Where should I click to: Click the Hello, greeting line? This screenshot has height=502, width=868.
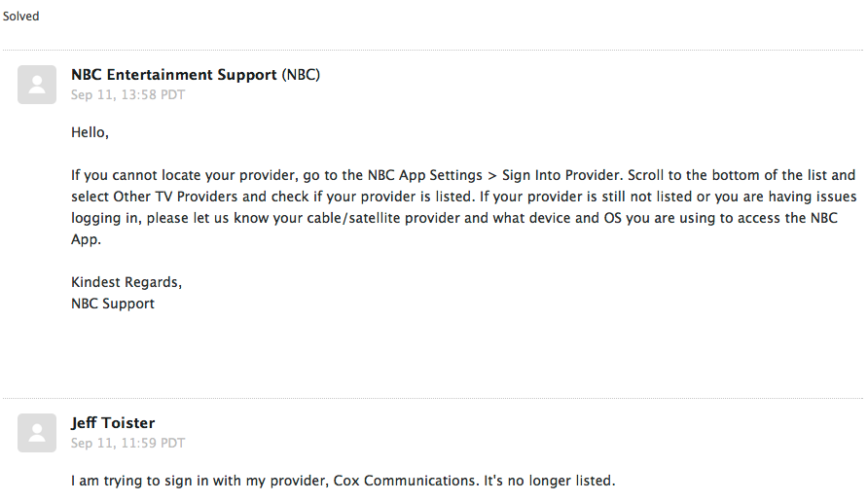[90, 132]
